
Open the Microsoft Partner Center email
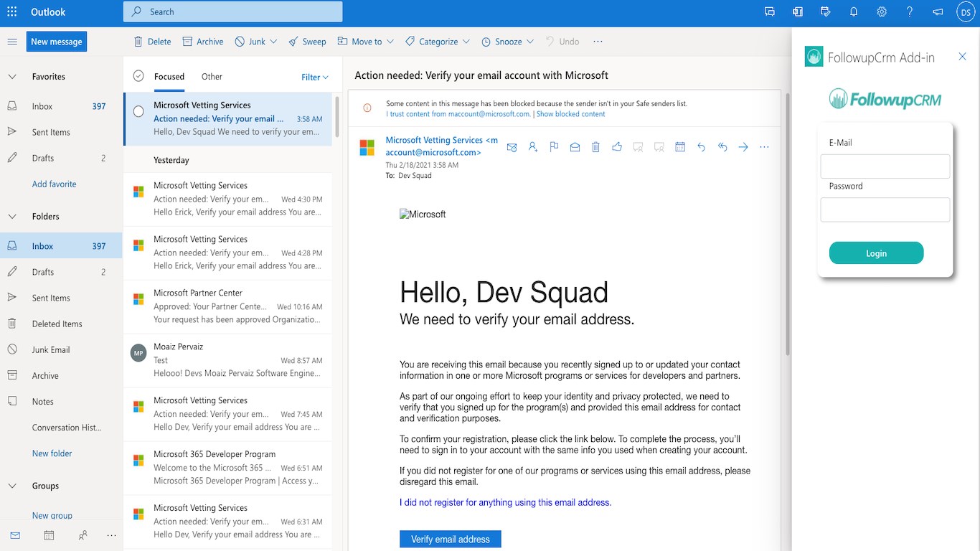pos(227,306)
